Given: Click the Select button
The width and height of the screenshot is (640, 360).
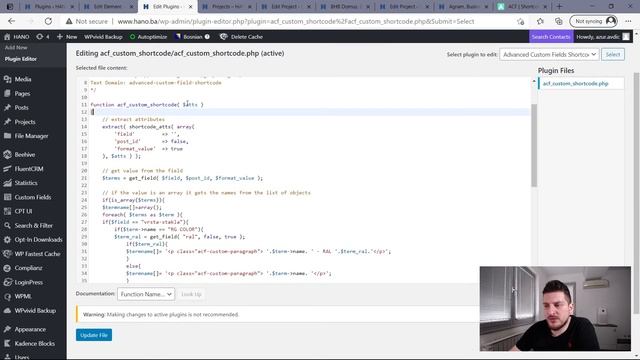Looking at the screenshot, I should 613,54.
